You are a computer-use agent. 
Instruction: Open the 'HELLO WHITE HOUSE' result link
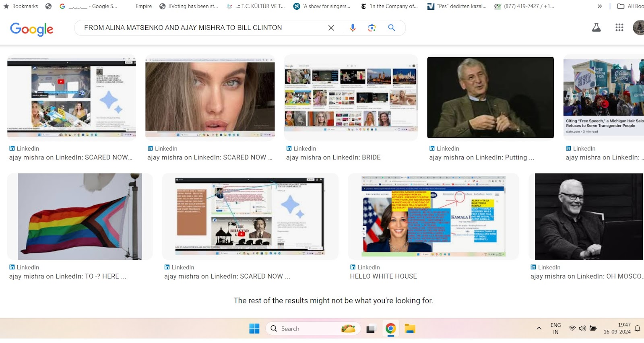click(383, 276)
